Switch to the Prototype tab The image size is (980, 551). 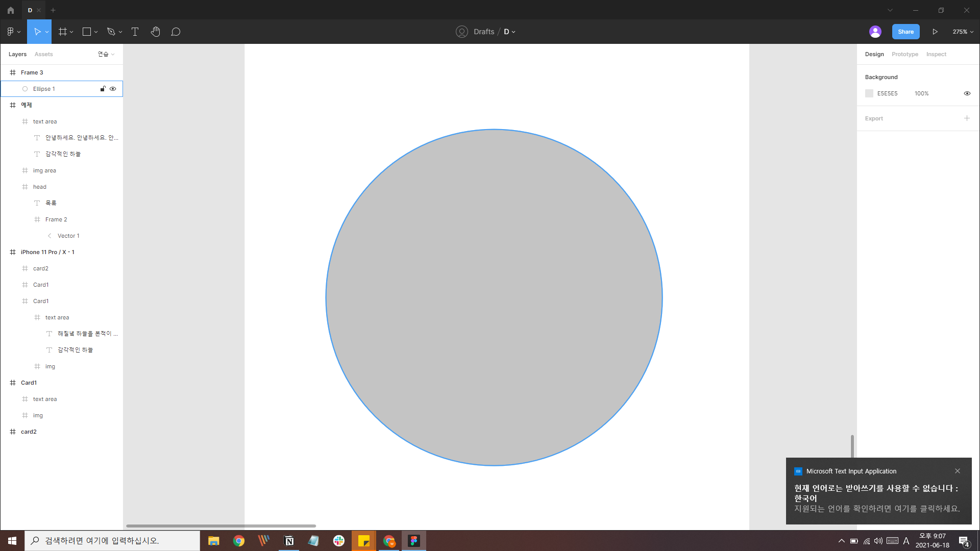tap(904, 54)
